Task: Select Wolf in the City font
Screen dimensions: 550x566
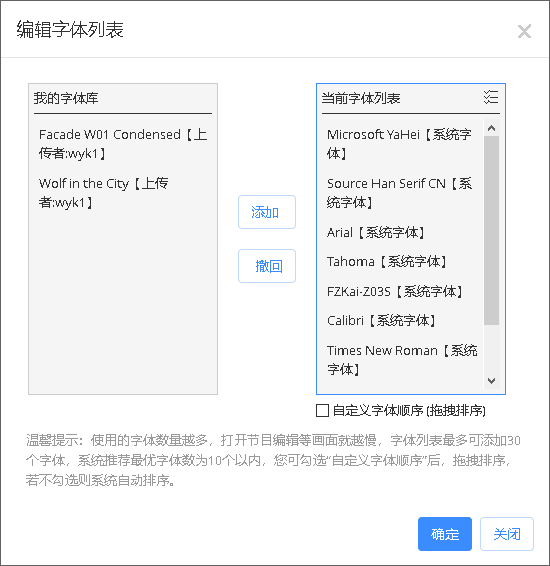Action: 123,192
